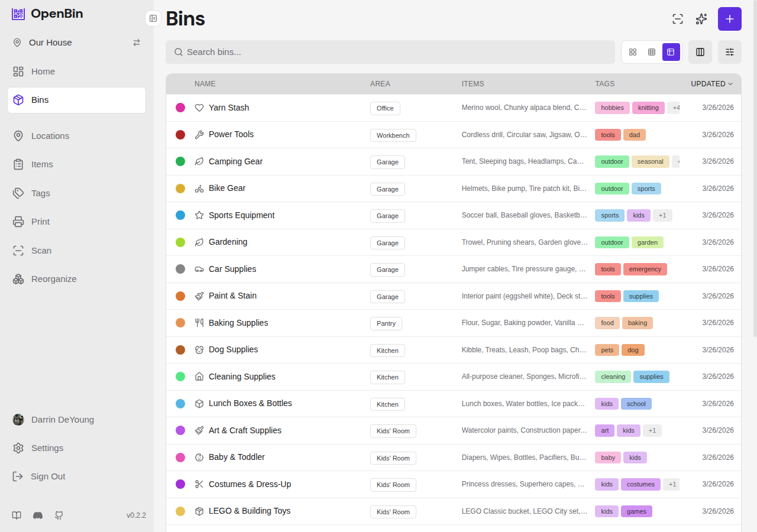Open the AI sparkles assistant icon
The height and width of the screenshot is (532, 757).
[701, 19]
